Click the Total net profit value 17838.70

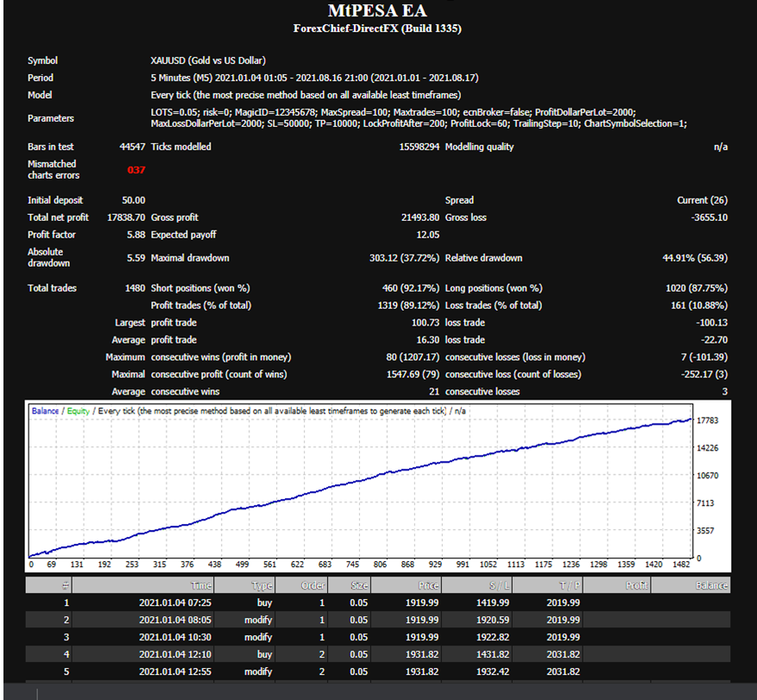pyautogui.click(x=126, y=218)
